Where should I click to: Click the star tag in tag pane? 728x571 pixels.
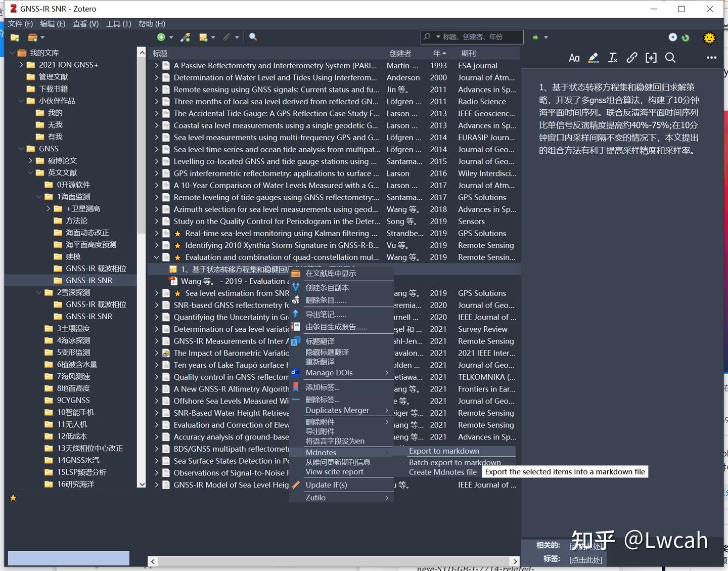tap(14, 498)
